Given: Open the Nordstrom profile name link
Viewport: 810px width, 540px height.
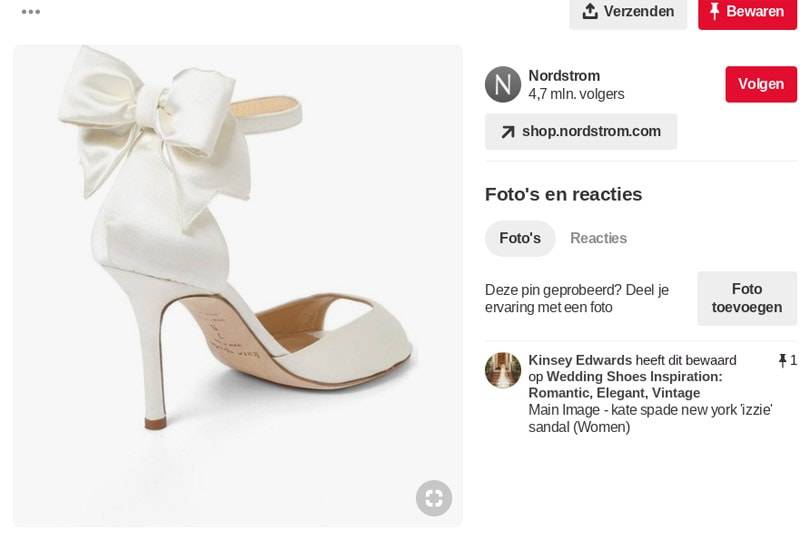Looking at the screenshot, I should (x=564, y=75).
